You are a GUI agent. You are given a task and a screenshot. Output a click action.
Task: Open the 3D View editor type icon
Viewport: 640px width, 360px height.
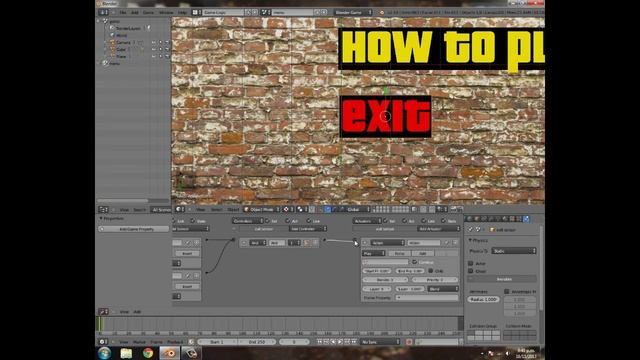click(x=179, y=209)
